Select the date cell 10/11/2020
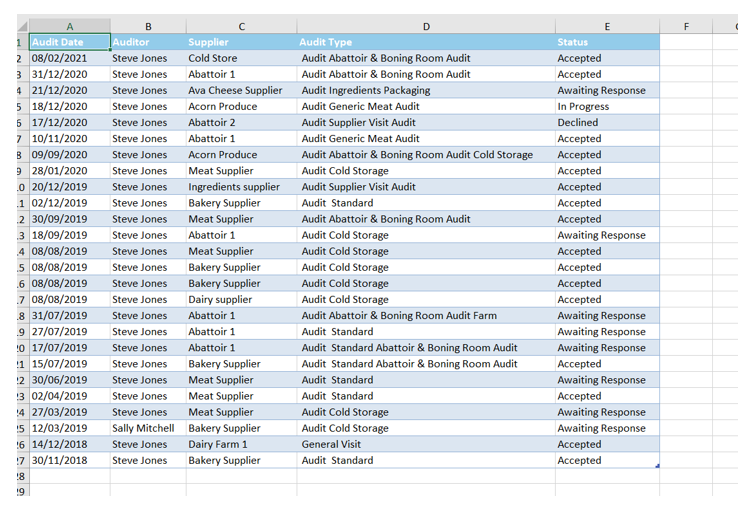 [70, 139]
